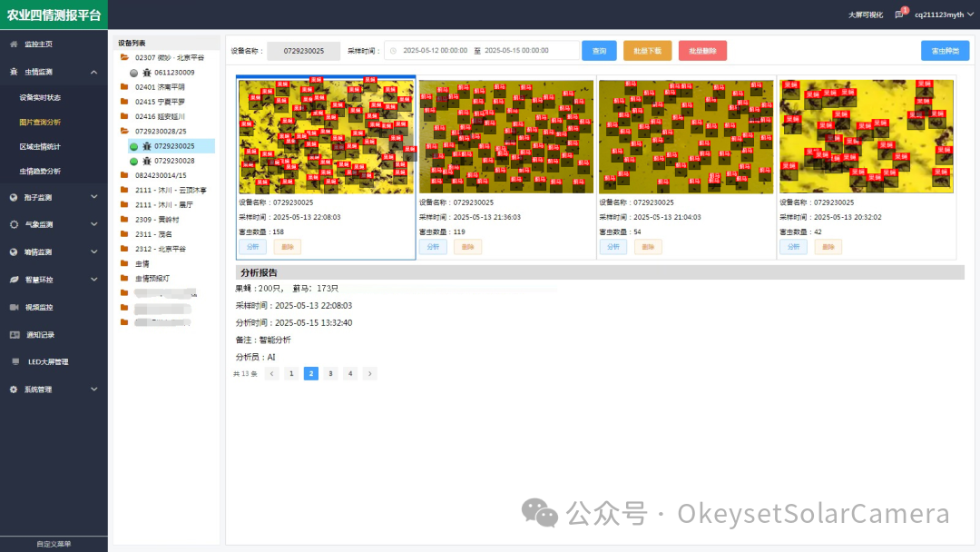Click the end date 2025-05-15 00:00:00

click(x=516, y=51)
